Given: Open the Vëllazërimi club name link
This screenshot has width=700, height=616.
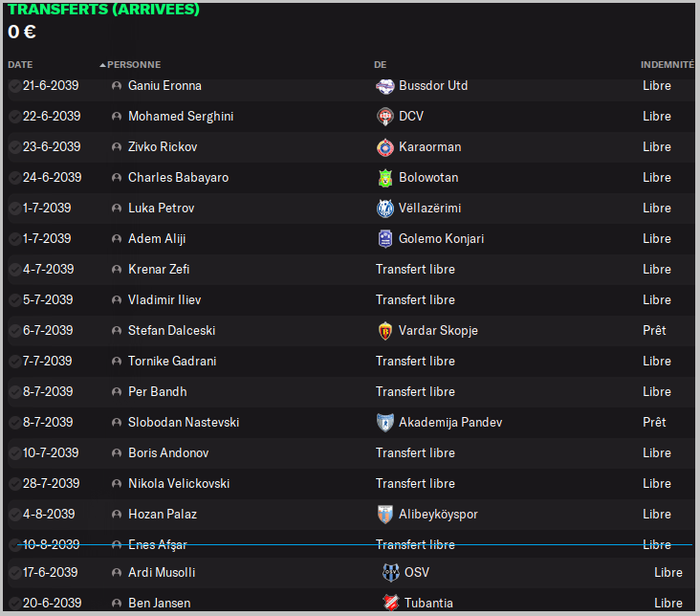Looking at the screenshot, I should [429, 209].
